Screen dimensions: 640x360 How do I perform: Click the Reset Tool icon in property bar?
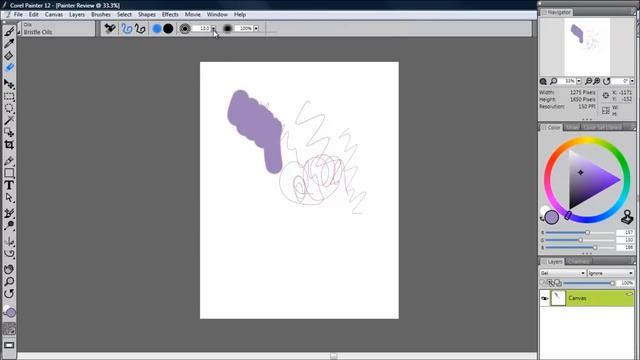click(110, 28)
